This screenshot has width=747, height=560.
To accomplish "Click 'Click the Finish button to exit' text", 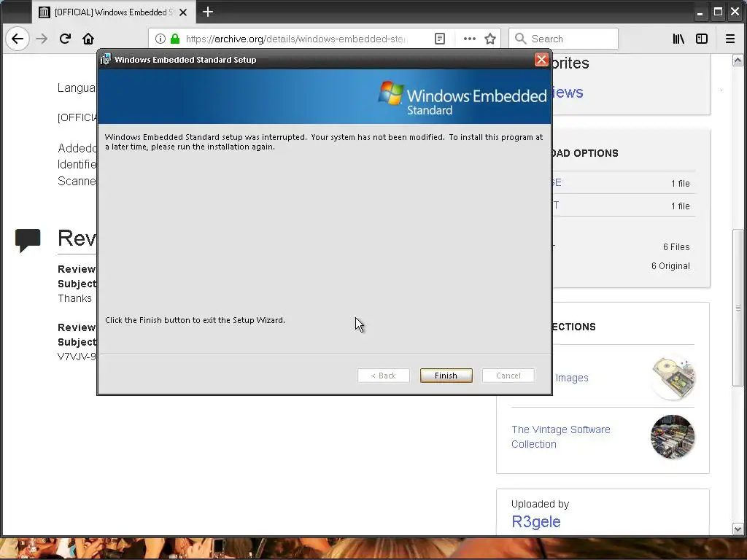I will click(195, 320).
